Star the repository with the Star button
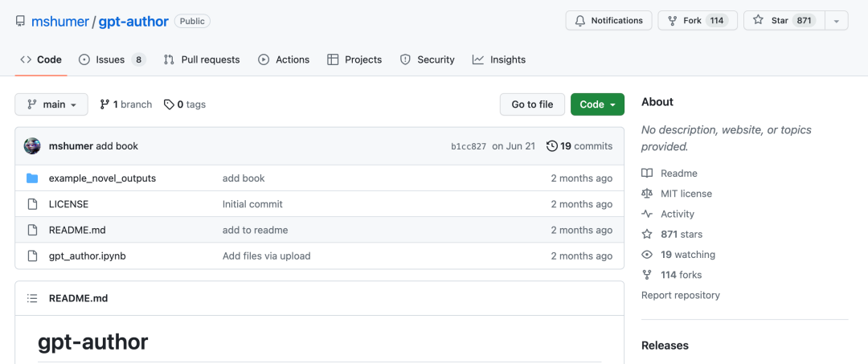This screenshot has height=364, width=868. click(784, 20)
